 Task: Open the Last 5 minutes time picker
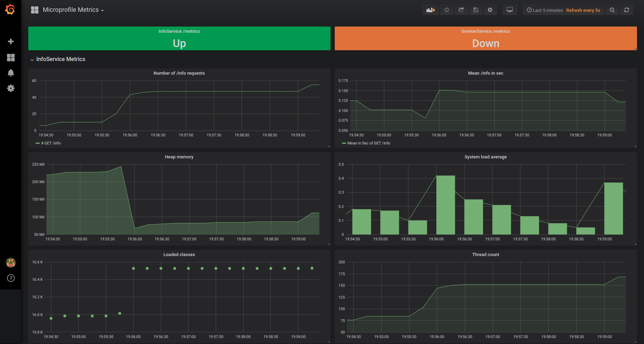point(545,10)
